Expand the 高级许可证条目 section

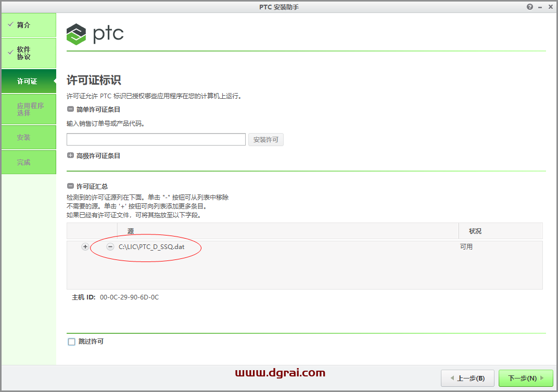pyautogui.click(x=70, y=155)
